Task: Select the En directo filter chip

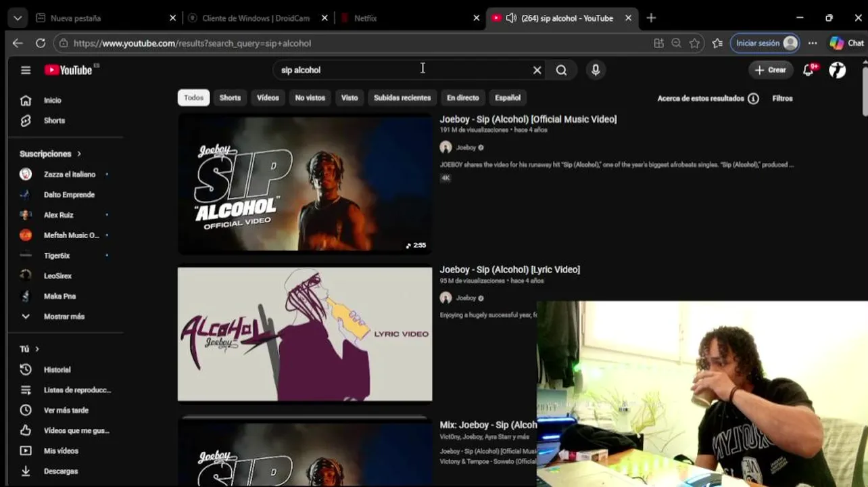Action: click(462, 97)
